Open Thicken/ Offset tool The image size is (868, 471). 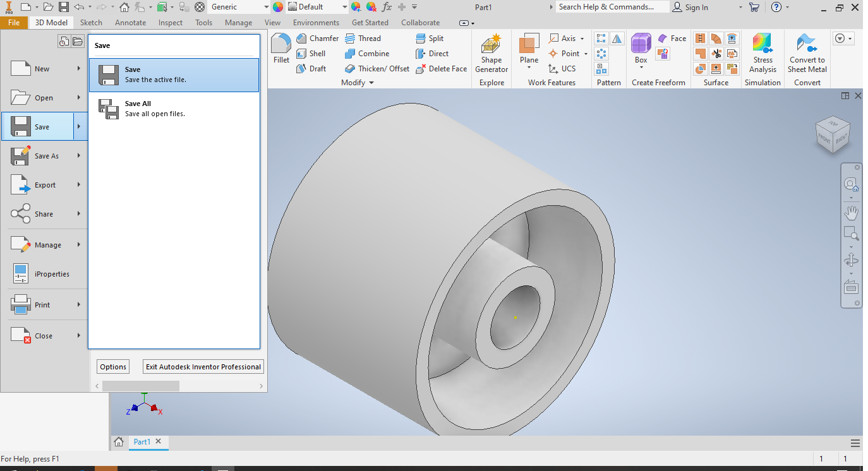coord(377,69)
